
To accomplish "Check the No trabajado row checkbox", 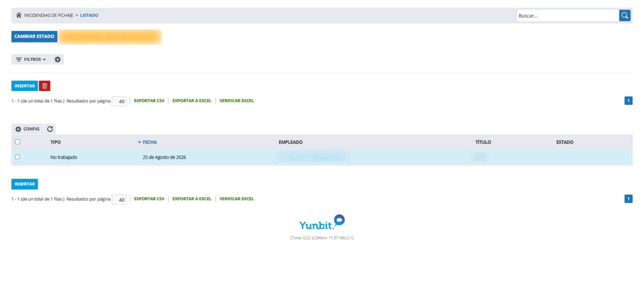I will 17,157.
